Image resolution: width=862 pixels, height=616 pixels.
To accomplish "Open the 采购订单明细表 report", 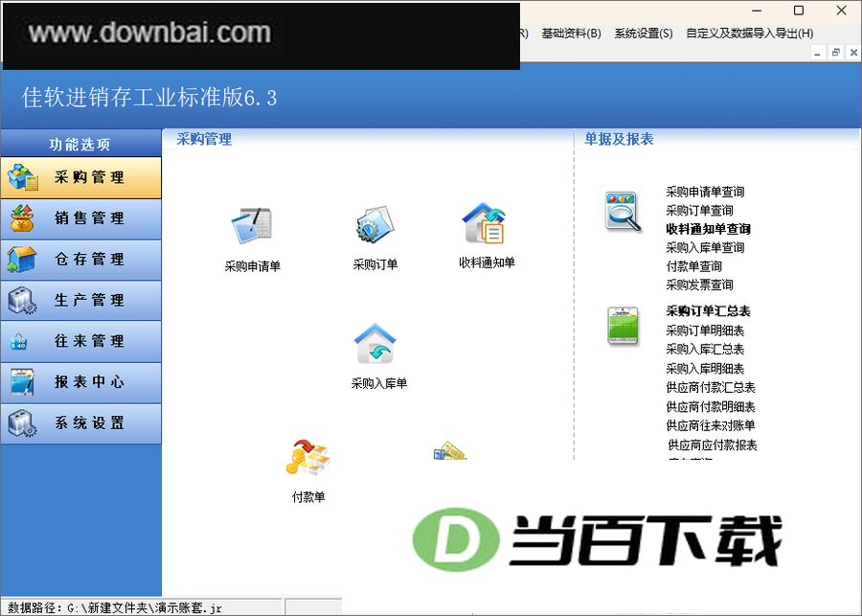I will click(x=705, y=331).
